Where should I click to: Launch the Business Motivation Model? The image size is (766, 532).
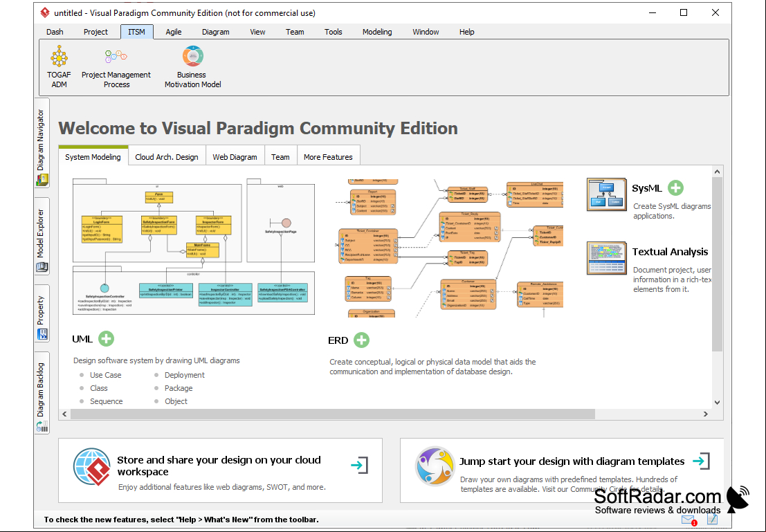[192, 67]
